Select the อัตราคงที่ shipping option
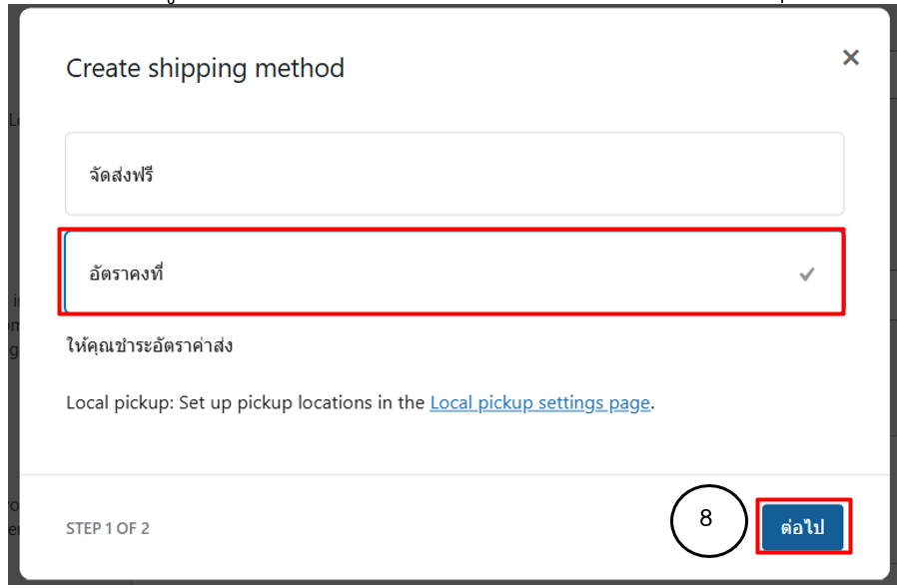This screenshot has width=897, height=588. (x=454, y=273)
